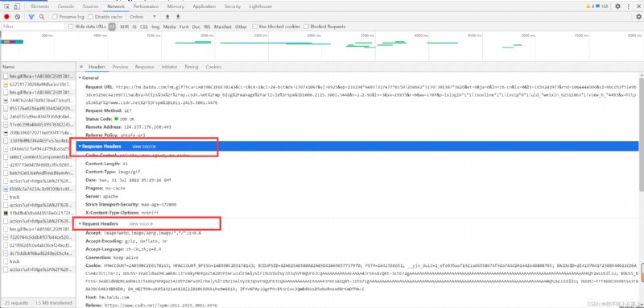Viewport: 644px width, 308px height.
Task: Click the export HAR download arrow
Action: click(x=178, y=17)
